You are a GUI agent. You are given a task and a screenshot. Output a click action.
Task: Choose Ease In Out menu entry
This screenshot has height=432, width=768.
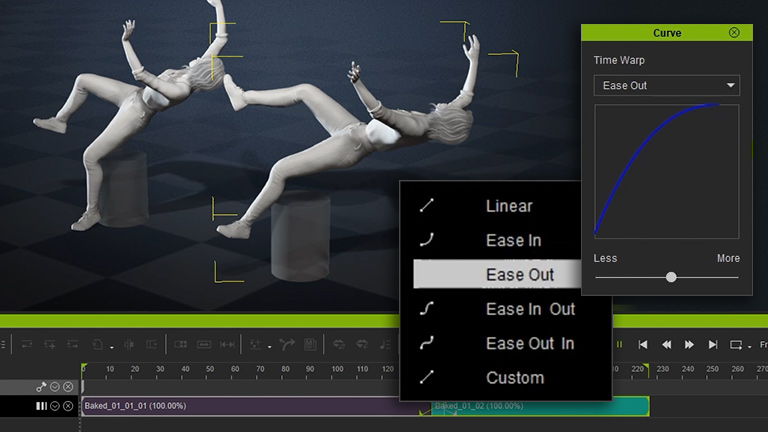(530, 309)
